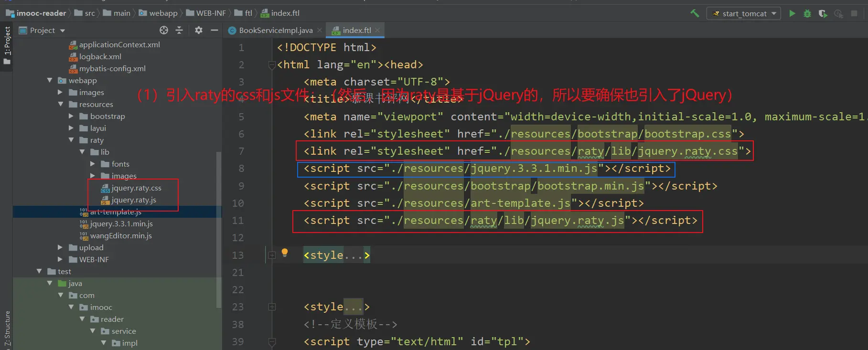The image size is (868, 350).
Task: Close the index.ftl editor tab
Action: point(377,30)
